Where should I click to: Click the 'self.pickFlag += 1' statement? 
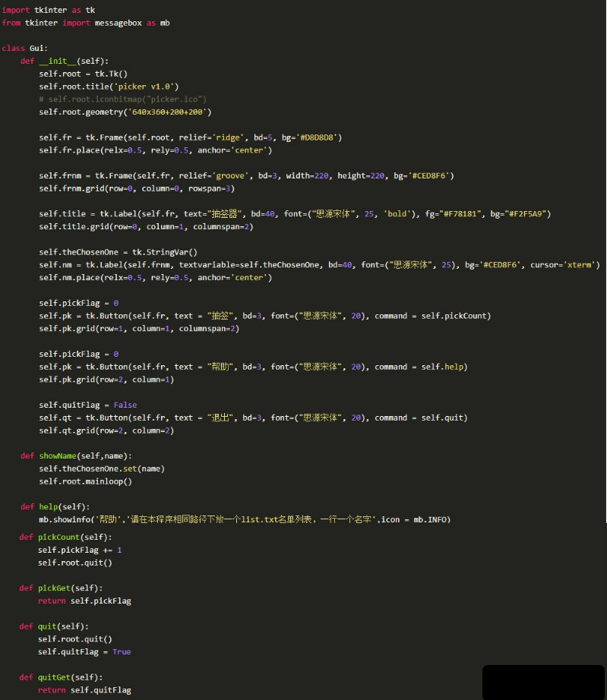pos(80,550)
